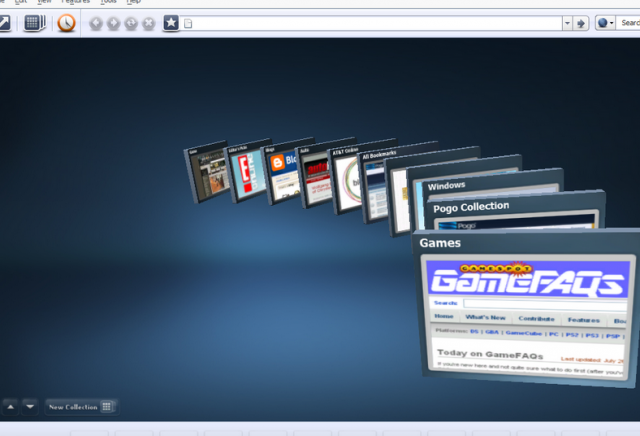This screenshot has width=640, height=436.
Task: Go forward with the right arrow button
Action: coord(113,23)
